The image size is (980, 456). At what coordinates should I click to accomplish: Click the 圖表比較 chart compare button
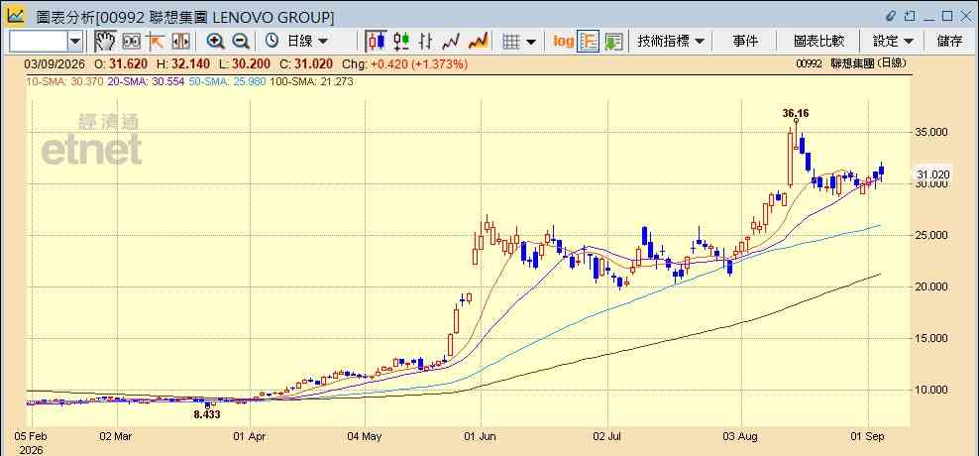click(x=818, y=42)
